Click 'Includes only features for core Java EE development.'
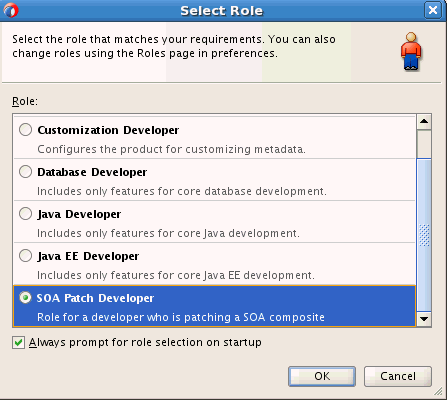Screen dimensions: 447x400 click(x=176, y=275)
